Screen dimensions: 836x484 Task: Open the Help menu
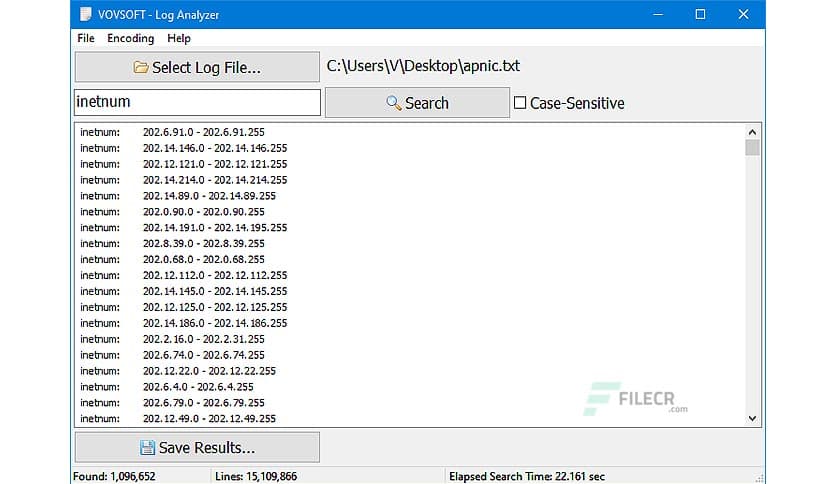pyautogui.click(x=179, y=38)
